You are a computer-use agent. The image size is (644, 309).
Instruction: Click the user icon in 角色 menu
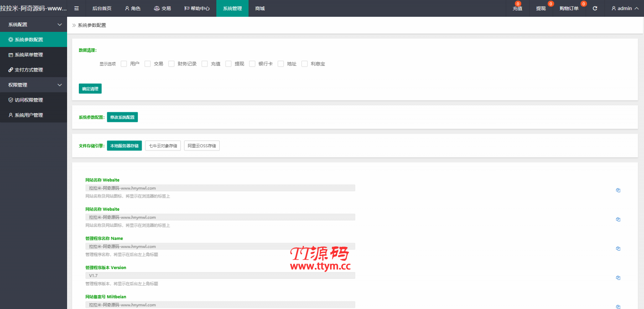tap(127, 8)
